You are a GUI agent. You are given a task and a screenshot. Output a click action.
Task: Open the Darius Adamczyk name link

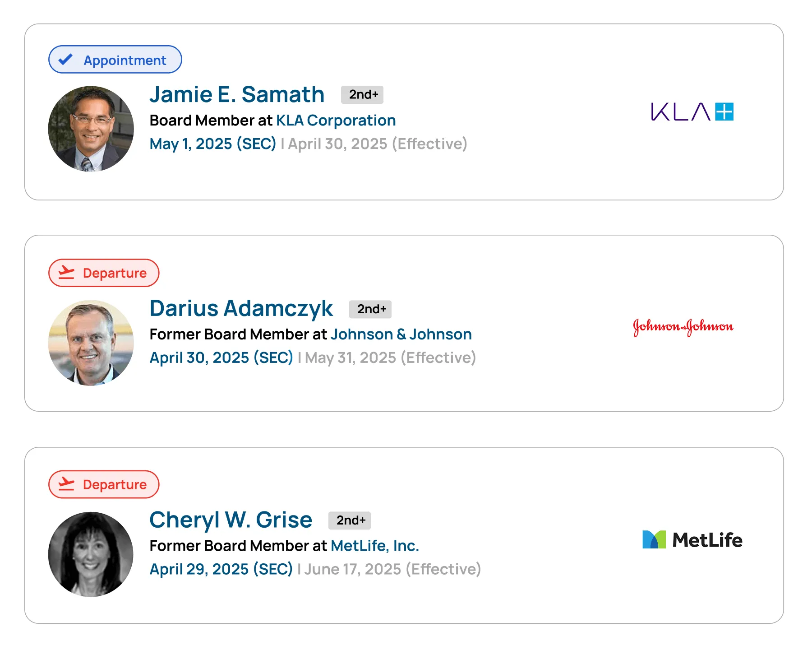241,309
